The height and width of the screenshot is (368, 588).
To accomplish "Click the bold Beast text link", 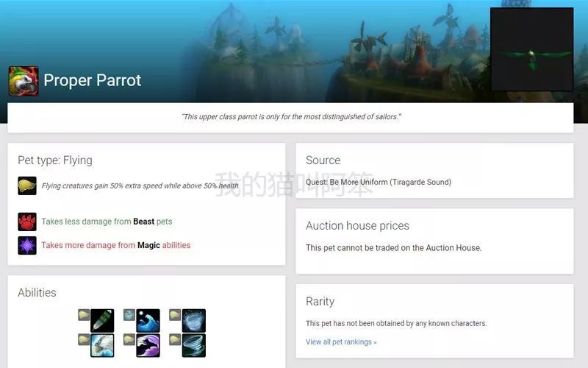I will [143, 222].
